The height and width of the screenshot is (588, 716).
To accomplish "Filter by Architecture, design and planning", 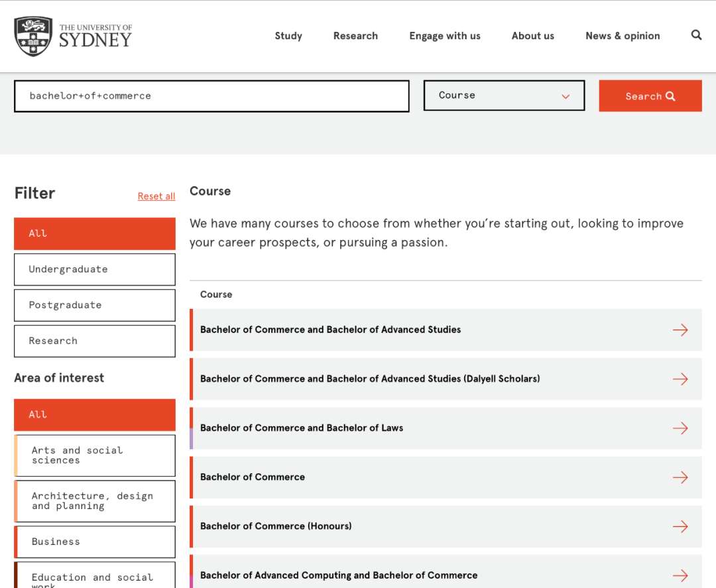I will coord(95,500).
